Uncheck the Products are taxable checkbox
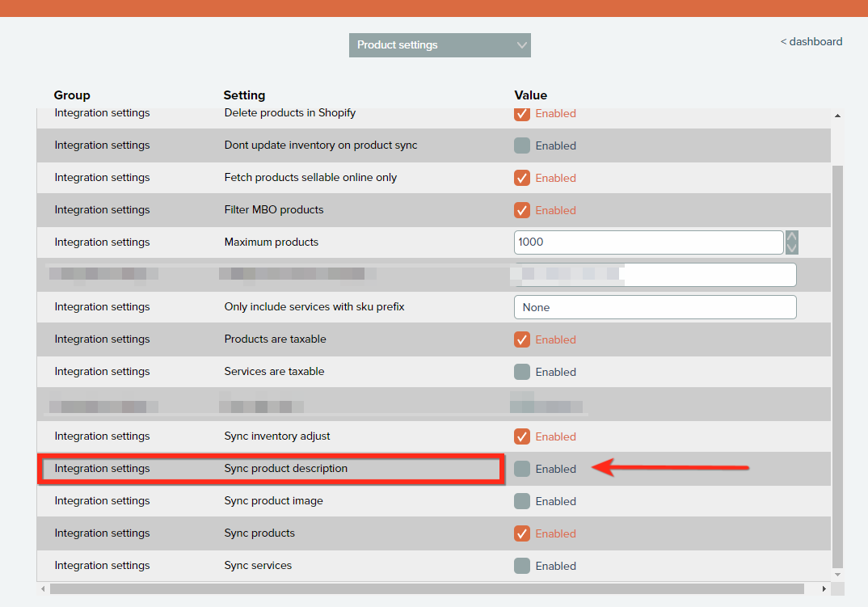Viewport: 868px width, 607px height. 522,339
